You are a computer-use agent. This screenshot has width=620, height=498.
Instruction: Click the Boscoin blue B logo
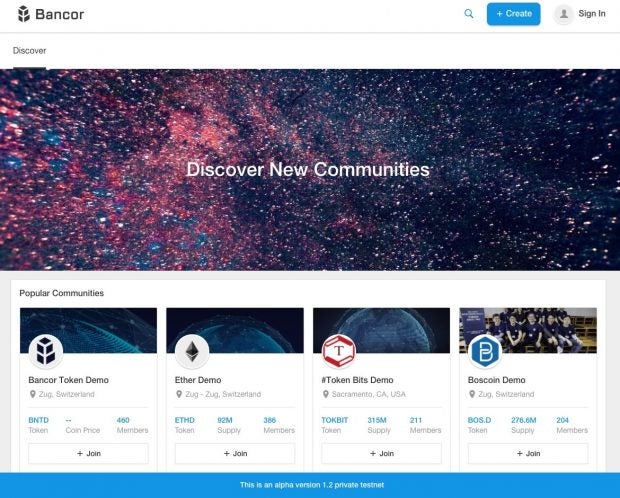(x=485, y=351)
